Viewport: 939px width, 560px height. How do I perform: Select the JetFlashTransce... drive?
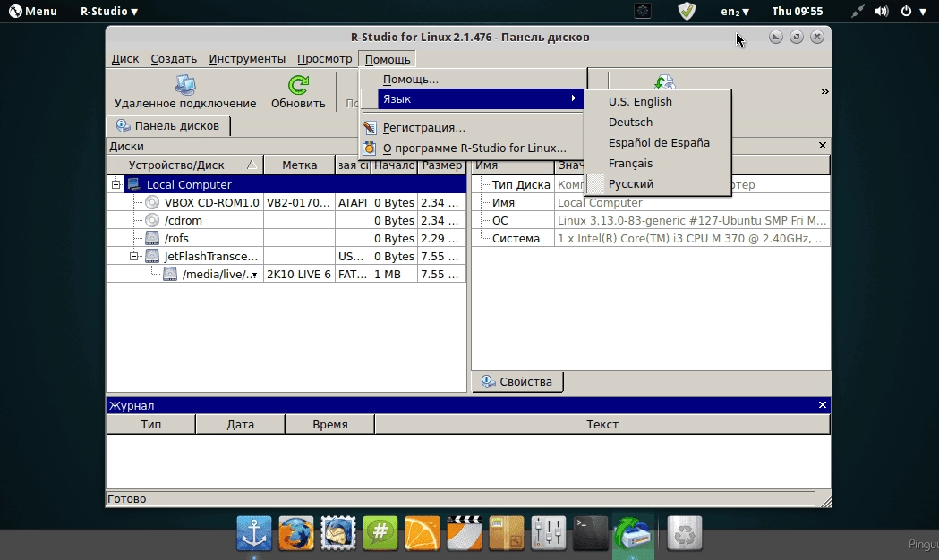click(x=210, y=256)
